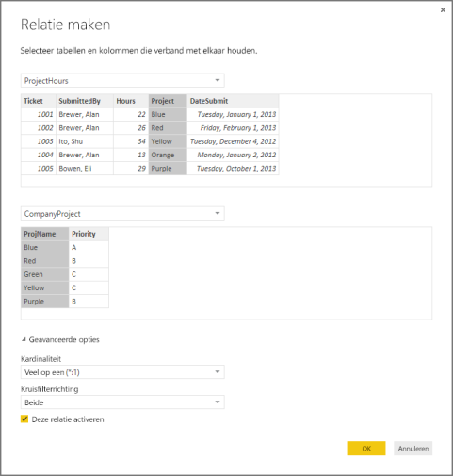
Task: Select the SubmittedBy column header
Action: click(85, 101)
